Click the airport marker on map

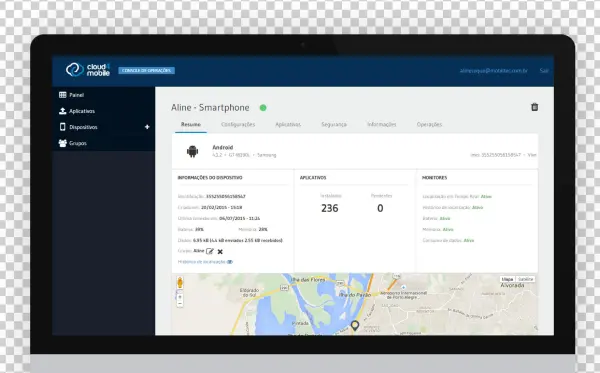[x=403, y=287]
